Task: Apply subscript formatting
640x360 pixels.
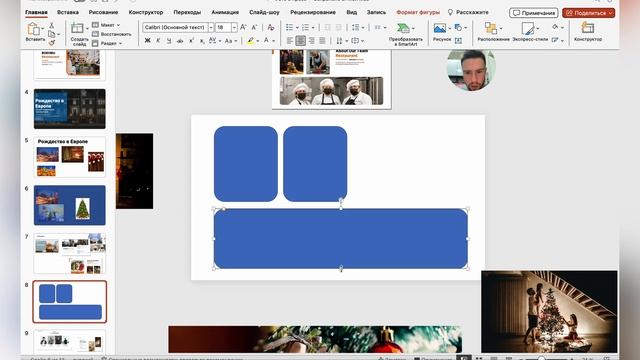Action: [202, 41]
